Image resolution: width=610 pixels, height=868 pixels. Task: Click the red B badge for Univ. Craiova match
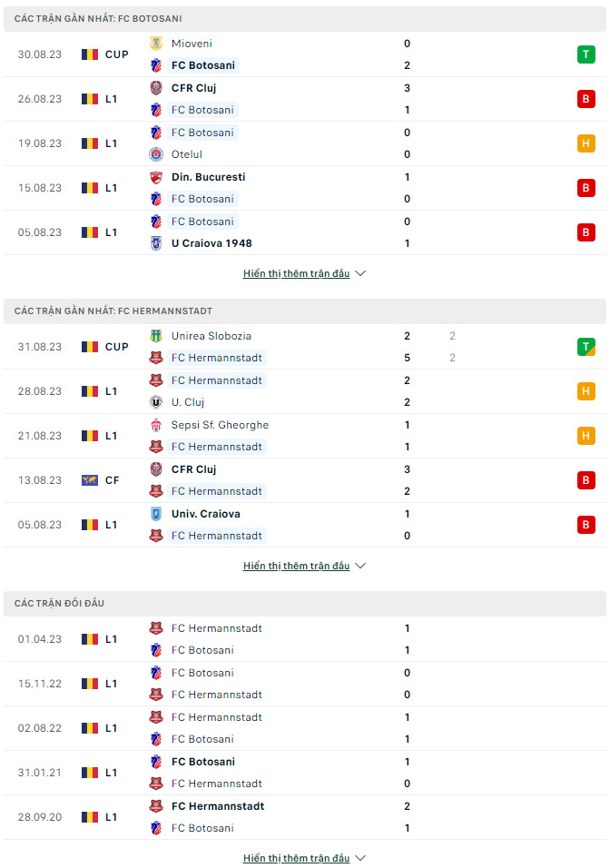point(585,525)
